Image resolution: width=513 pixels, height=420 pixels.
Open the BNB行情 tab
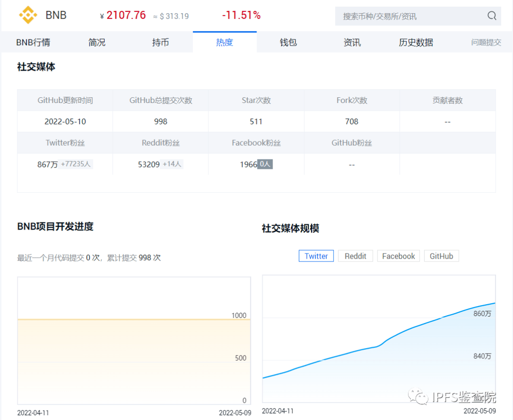[33, 42]
